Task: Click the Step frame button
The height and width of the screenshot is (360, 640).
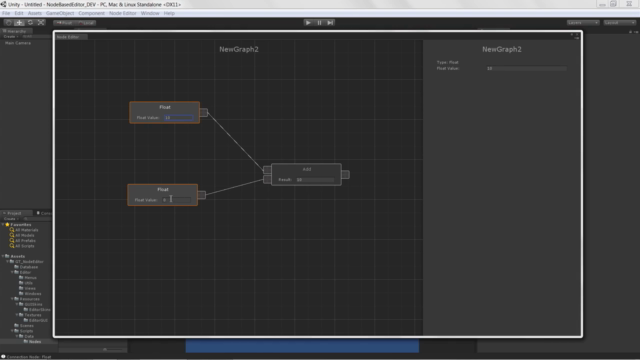Action: (x=330, y=23)
